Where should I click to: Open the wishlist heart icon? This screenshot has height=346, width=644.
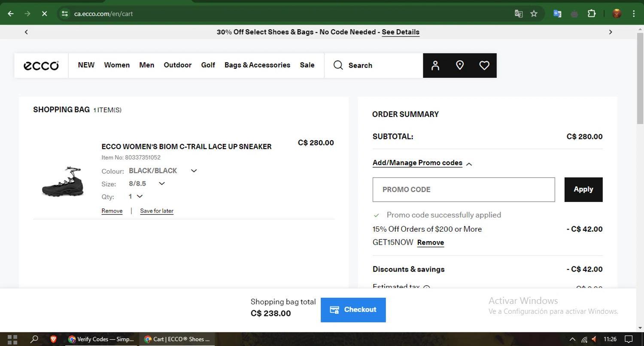coord(484,65)
